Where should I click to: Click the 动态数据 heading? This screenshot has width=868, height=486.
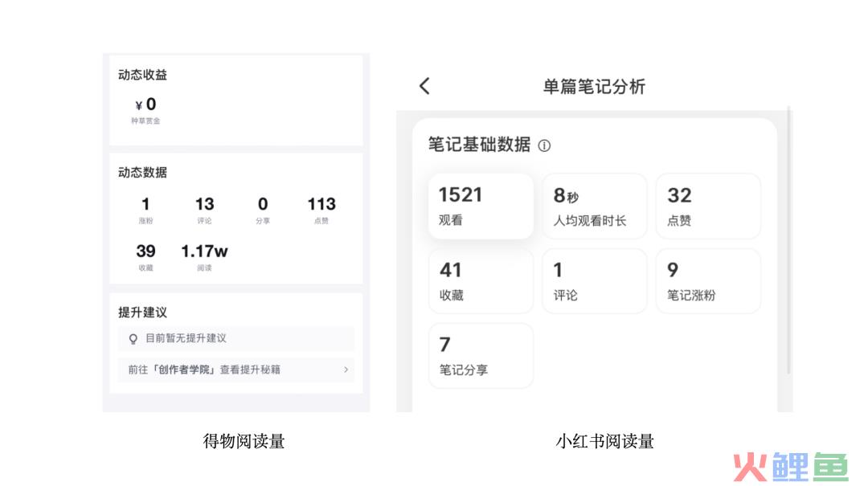(x=143, y=173)
